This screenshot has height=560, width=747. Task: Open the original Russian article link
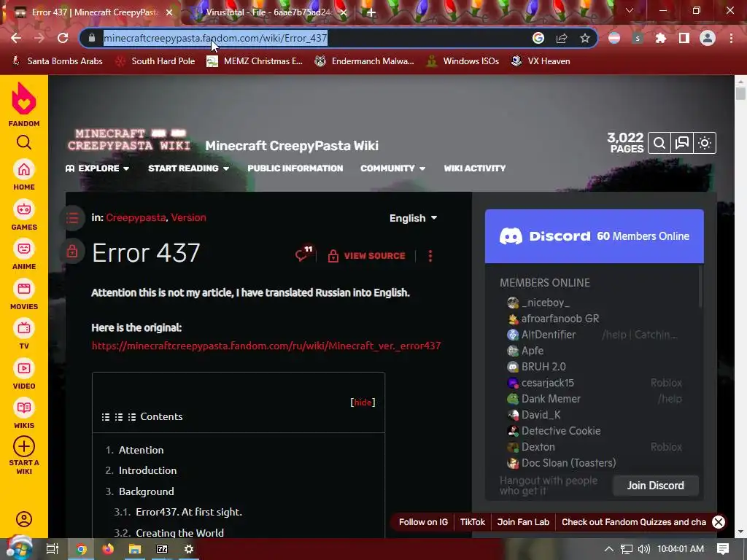tap(266, 346)
